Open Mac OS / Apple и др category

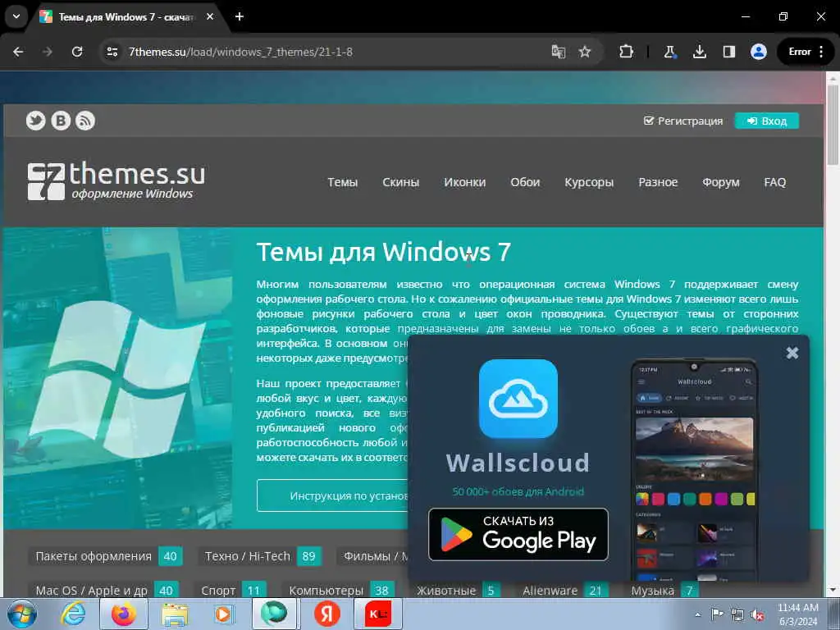(103, 591)
